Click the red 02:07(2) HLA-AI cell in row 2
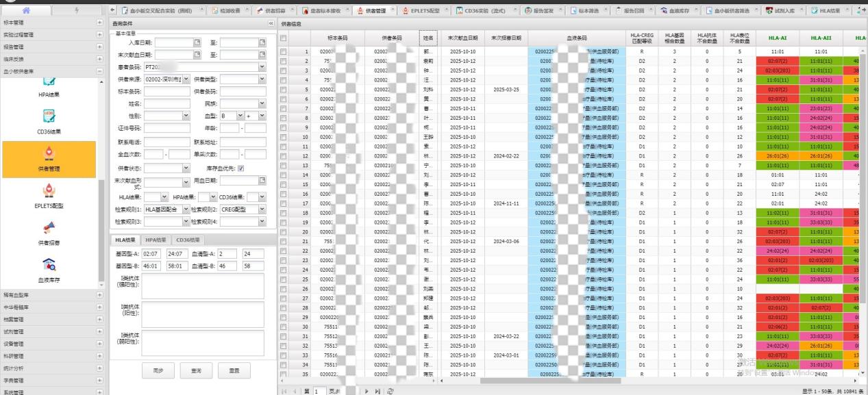This screenshot has height=395, width=868. [x=777, y=61]
